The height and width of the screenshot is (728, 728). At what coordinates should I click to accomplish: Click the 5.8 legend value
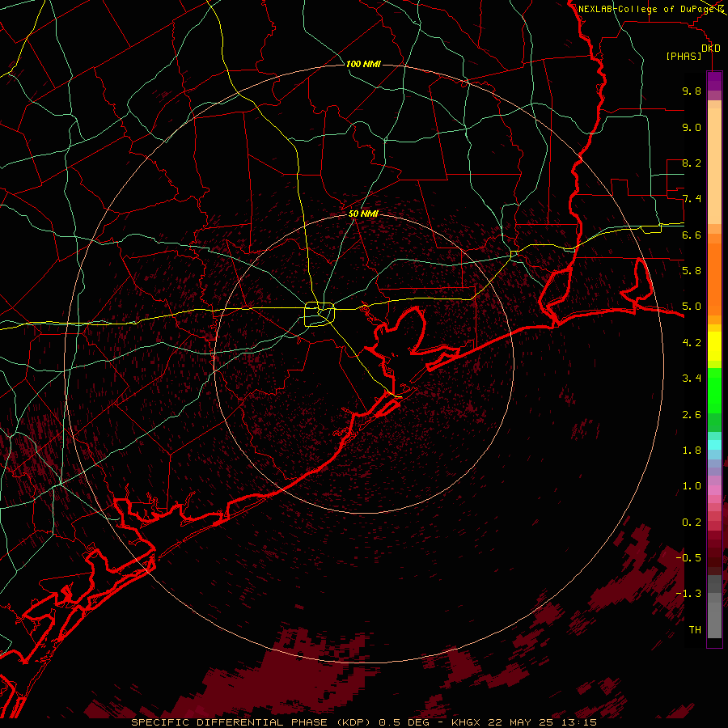click(692, 271)
